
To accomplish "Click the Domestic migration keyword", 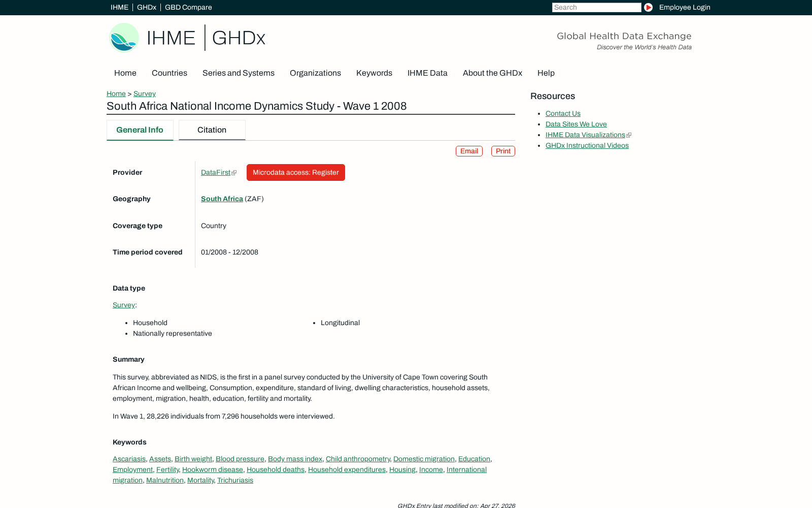I will [424, 459].
